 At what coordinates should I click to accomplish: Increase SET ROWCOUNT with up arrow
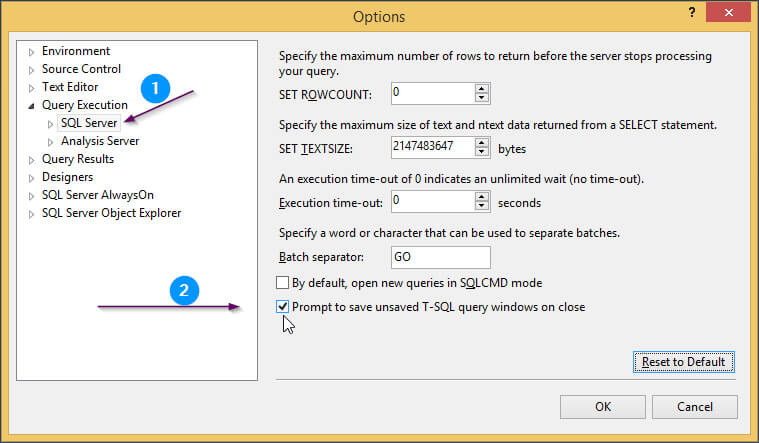481,89
